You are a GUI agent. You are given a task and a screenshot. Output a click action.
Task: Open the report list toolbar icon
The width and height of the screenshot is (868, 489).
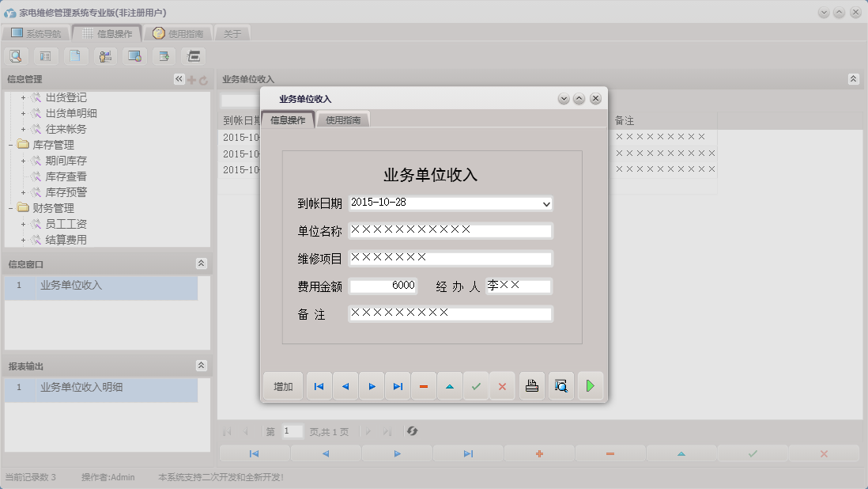[45, 55]
